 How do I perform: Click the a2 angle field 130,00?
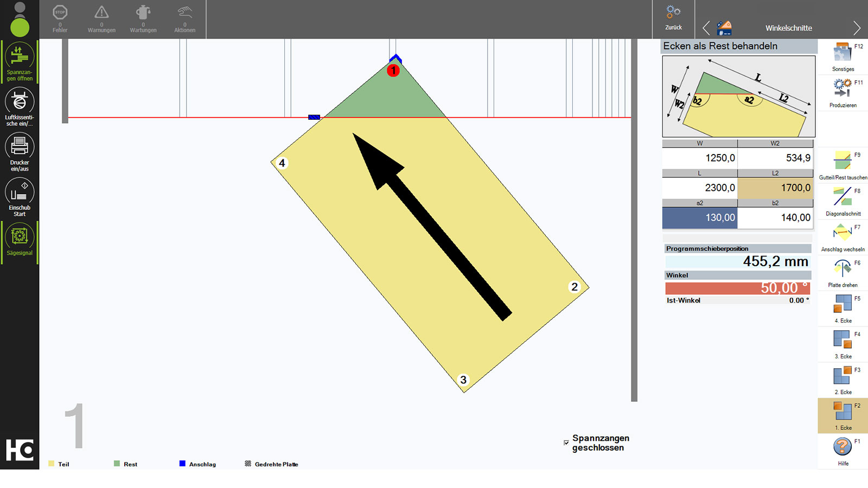click(699, 217)
